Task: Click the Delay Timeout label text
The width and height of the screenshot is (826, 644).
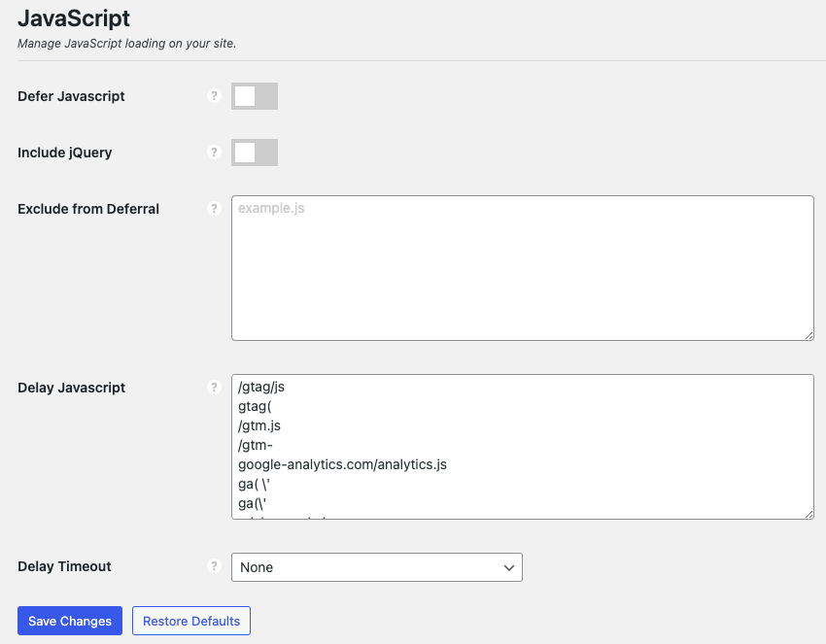Action: click(x=64, y=566)
